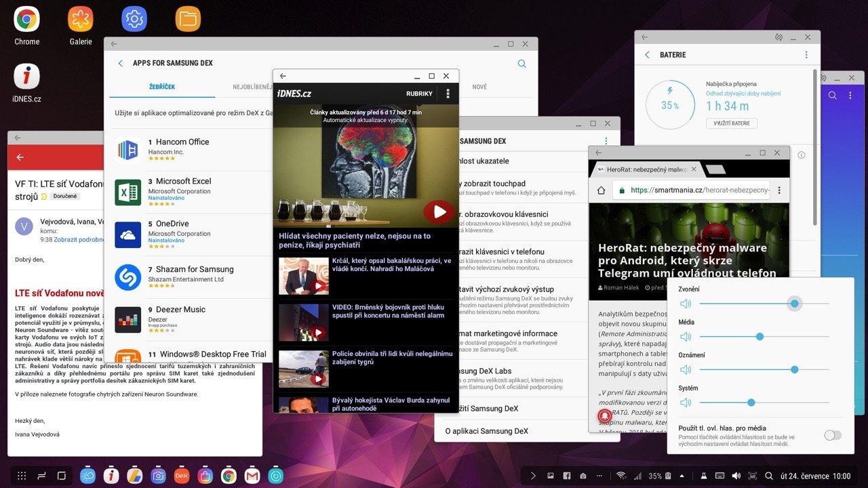Click the home button on the taskbar
Image resolution: width=868 pixels, height=488 pixels.
(x=61, y=476)
